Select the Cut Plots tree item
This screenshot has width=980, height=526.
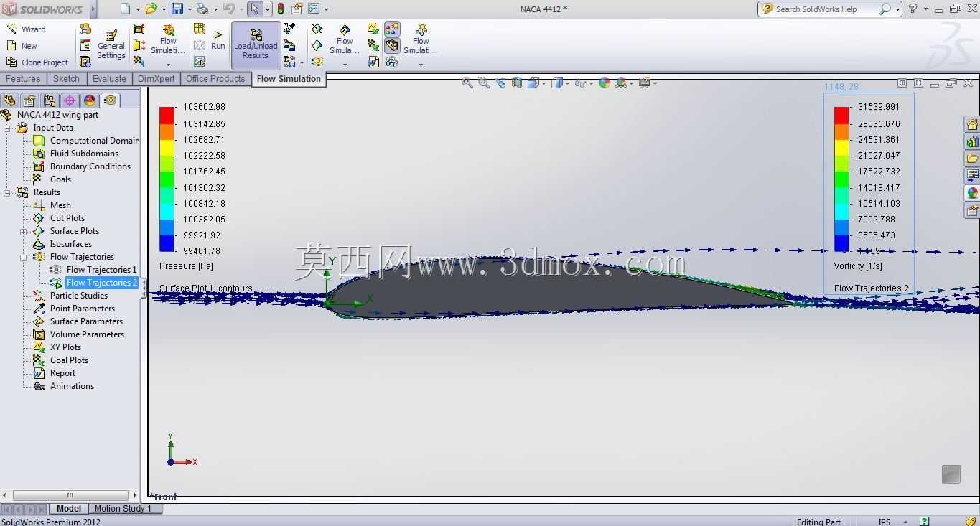67,218
